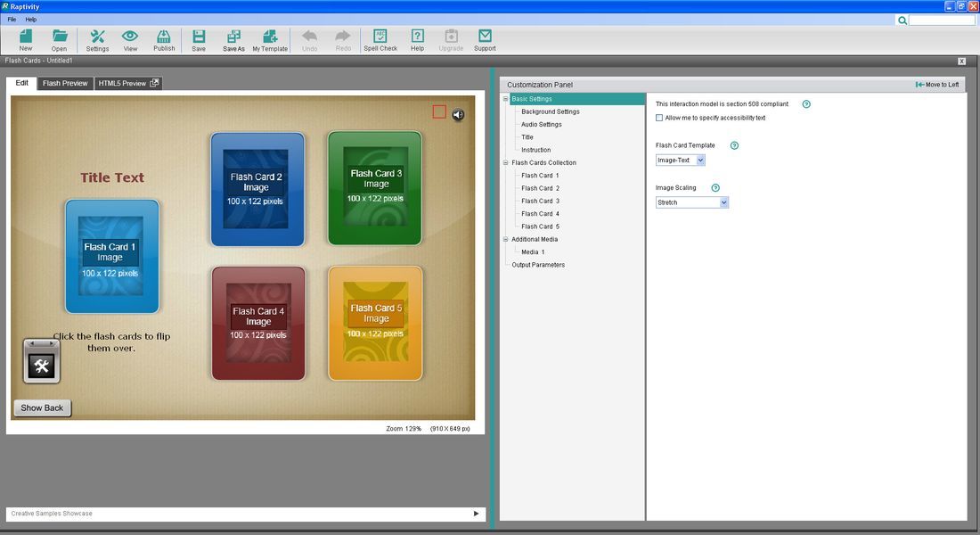Click the Move to Left button
Image resolution: width=980 pixels, height=535 pixels.
point(936,85)
